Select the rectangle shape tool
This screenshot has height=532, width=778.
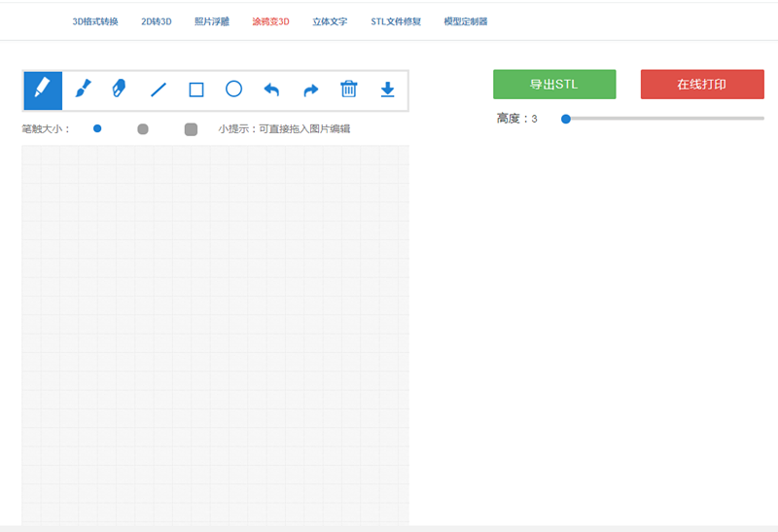[196, 89]
